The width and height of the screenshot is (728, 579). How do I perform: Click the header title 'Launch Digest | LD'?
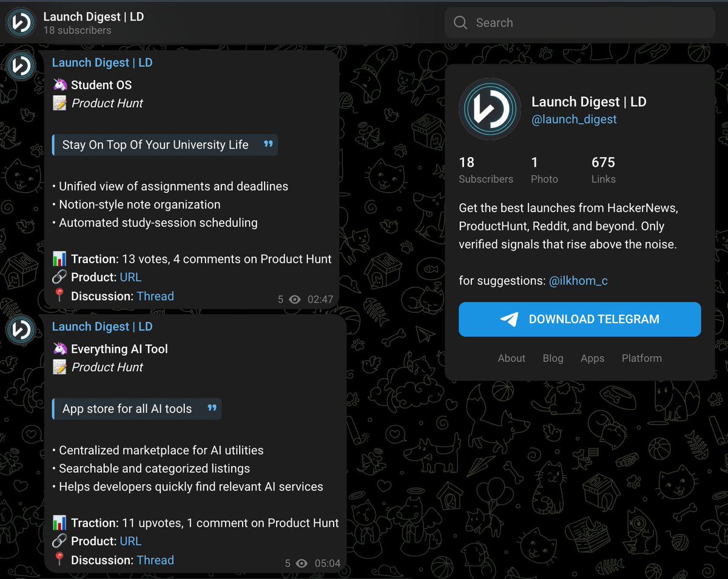93,16
